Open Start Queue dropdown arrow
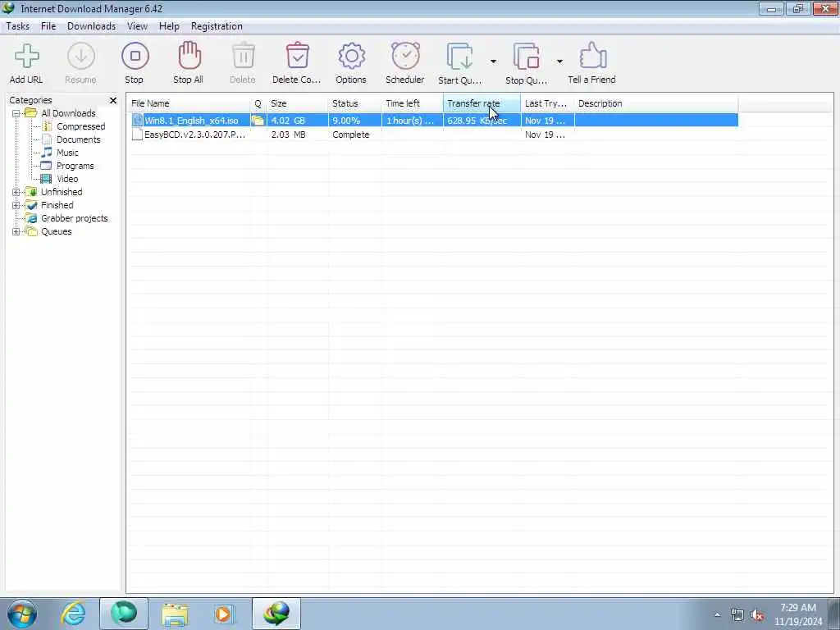Viewport: 840px width, 630px height. click(493, 62)
